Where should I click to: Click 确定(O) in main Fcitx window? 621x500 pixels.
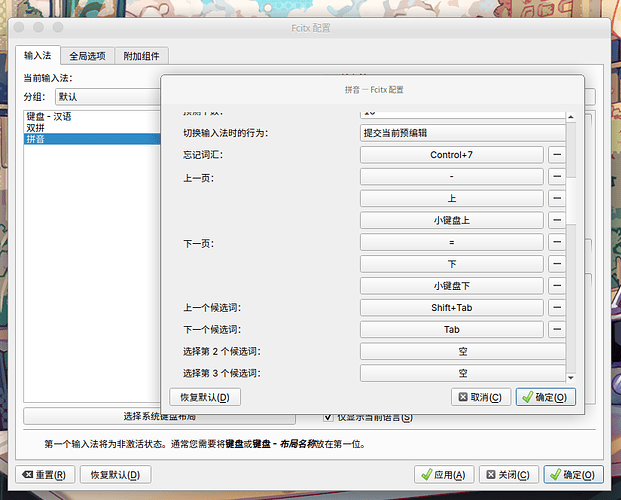[x=573, y=475]
